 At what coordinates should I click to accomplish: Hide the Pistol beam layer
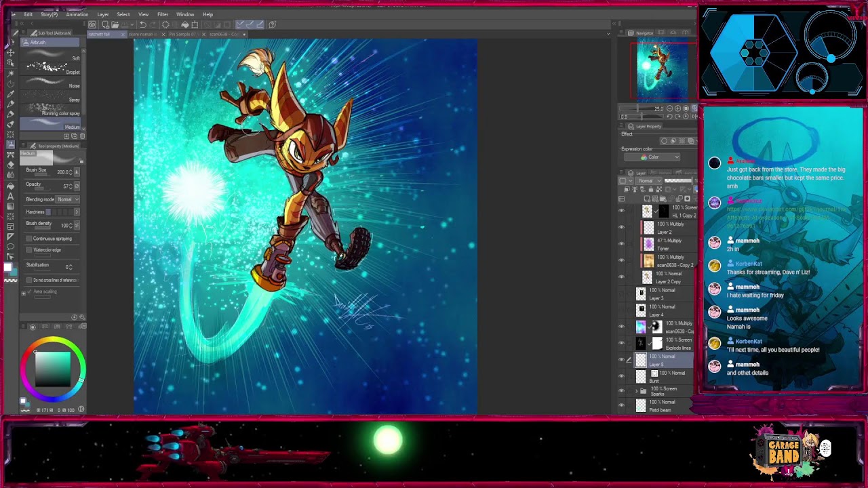(x=621, y=405)
